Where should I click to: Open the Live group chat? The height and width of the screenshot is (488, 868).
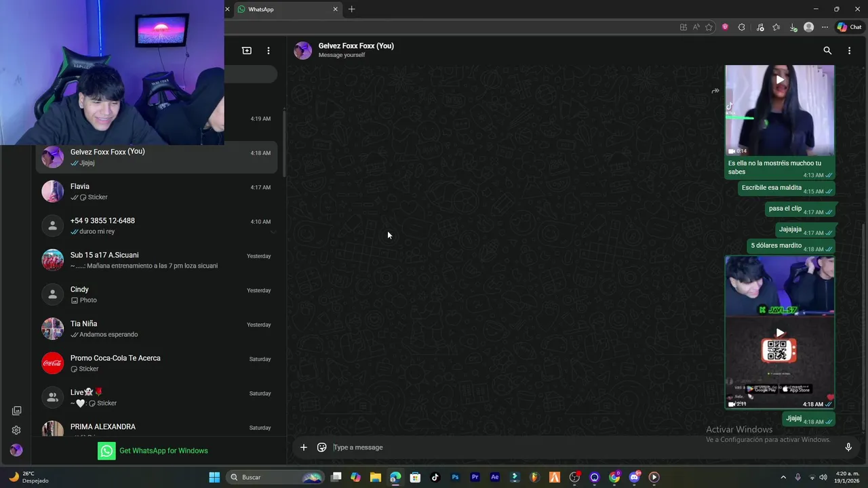pyautogui.click(x=157, y=398)
